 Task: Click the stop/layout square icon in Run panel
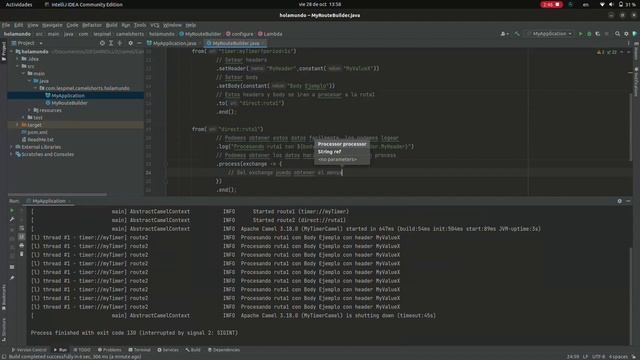point(12,267)
